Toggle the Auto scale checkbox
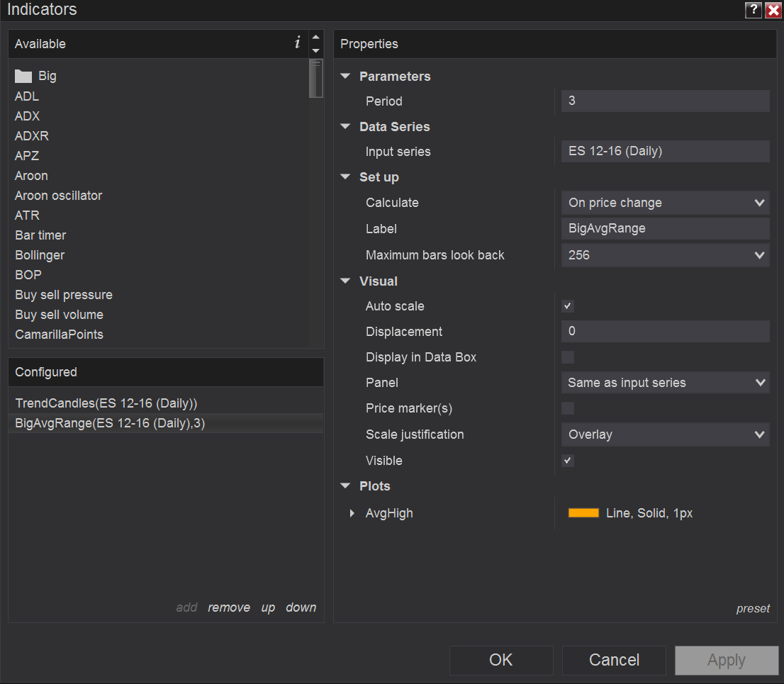The image size is (784, 684). [568, 306]
